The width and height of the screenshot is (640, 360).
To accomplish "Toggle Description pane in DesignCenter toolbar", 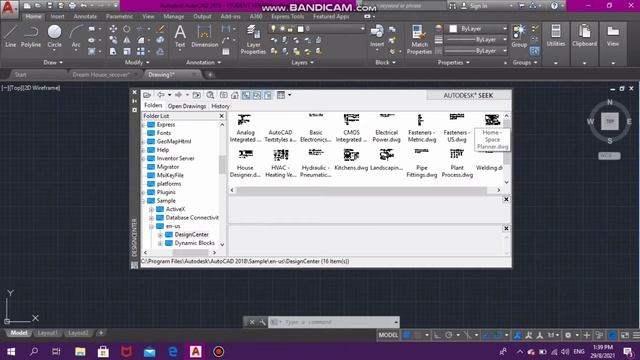I will pos(267,95).
